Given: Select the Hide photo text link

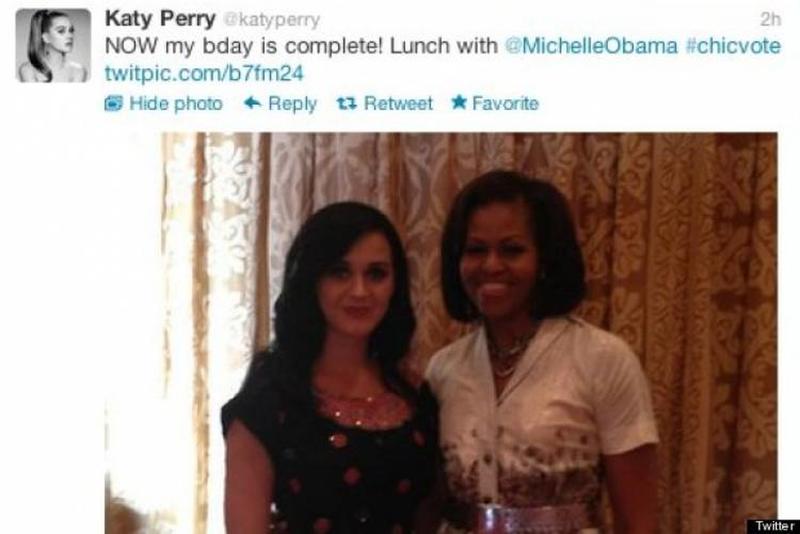Looking at the screenshot, I should pos(176,104).
